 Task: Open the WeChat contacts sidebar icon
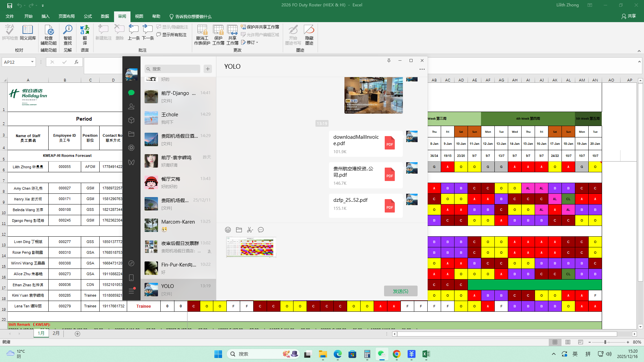pyautogui.click(x=131, y=107)
